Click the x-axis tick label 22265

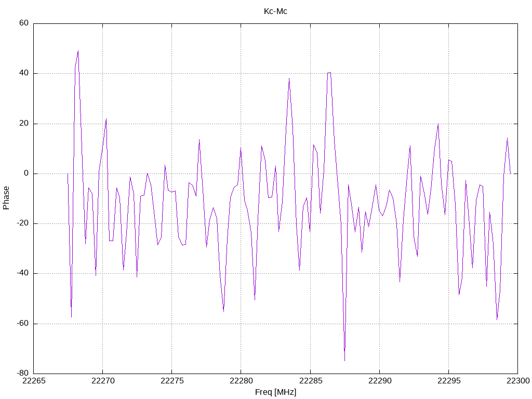(34, 381)
